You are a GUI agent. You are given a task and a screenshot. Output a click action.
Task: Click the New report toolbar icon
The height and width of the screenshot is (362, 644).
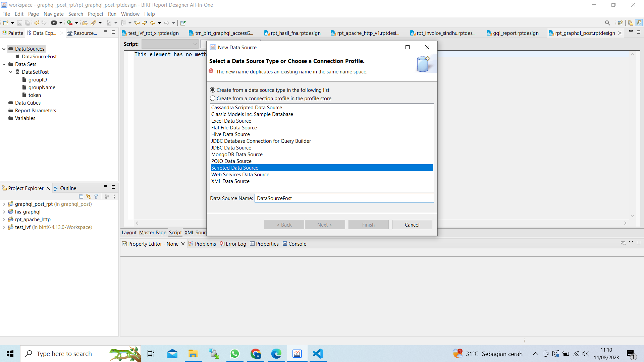click(6, 23)
